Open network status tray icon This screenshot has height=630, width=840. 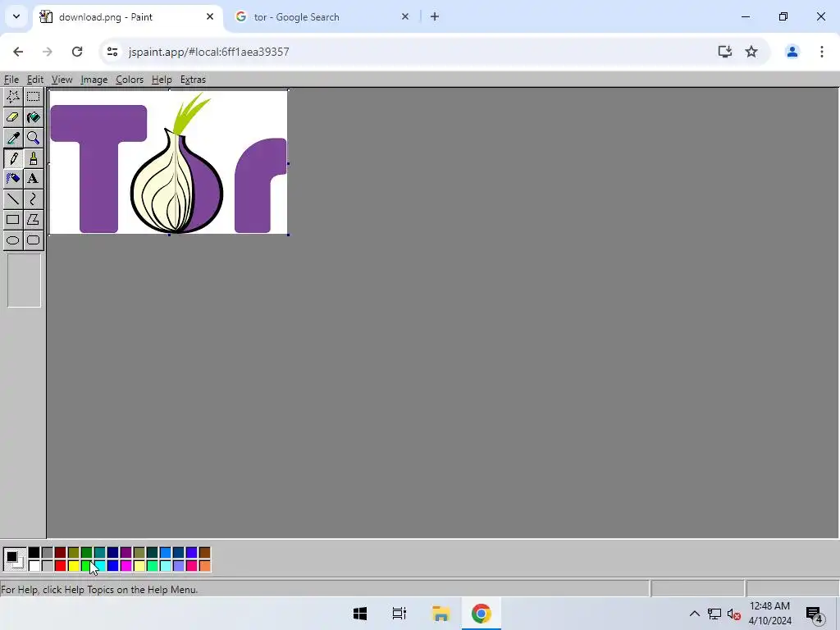[714, 614]
